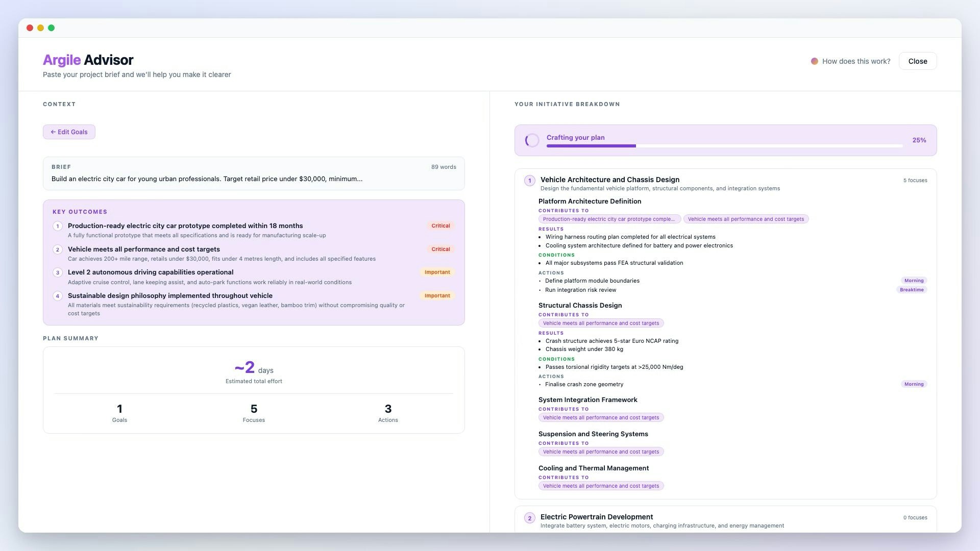Expand Electric Powertrain Development header
Image resolution: width=980 pixels, height=551 pixels.
(x=597, y=517)
